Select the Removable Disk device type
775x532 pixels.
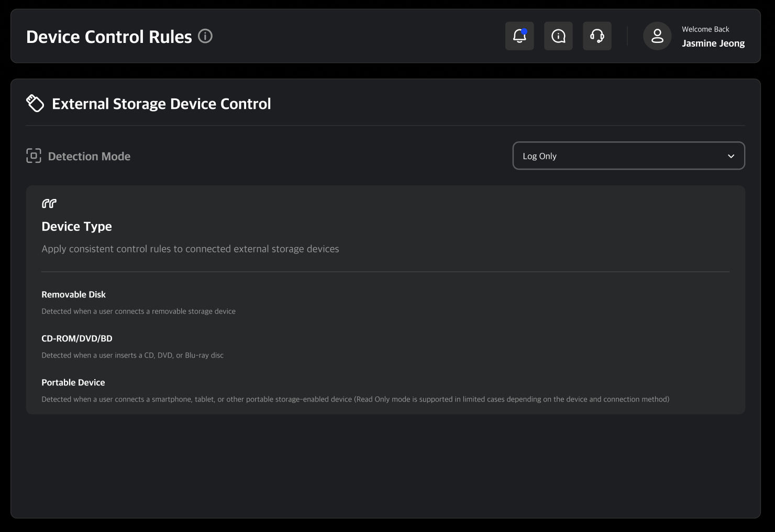click(x=73, y=294)
